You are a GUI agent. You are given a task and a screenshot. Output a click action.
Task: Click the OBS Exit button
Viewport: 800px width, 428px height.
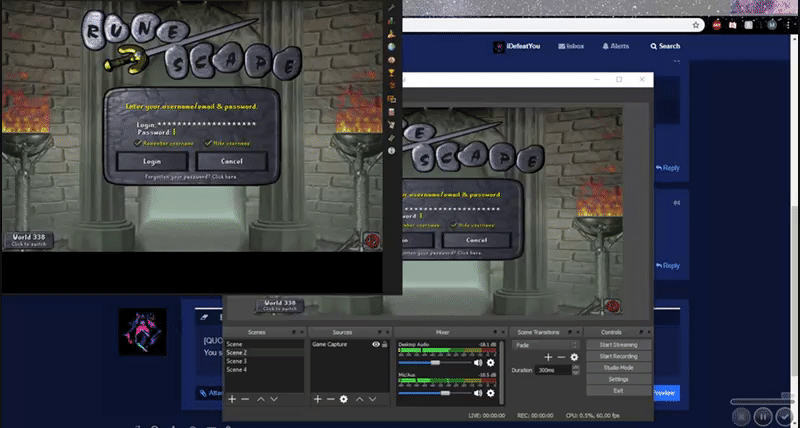click(x=618, y=391)
